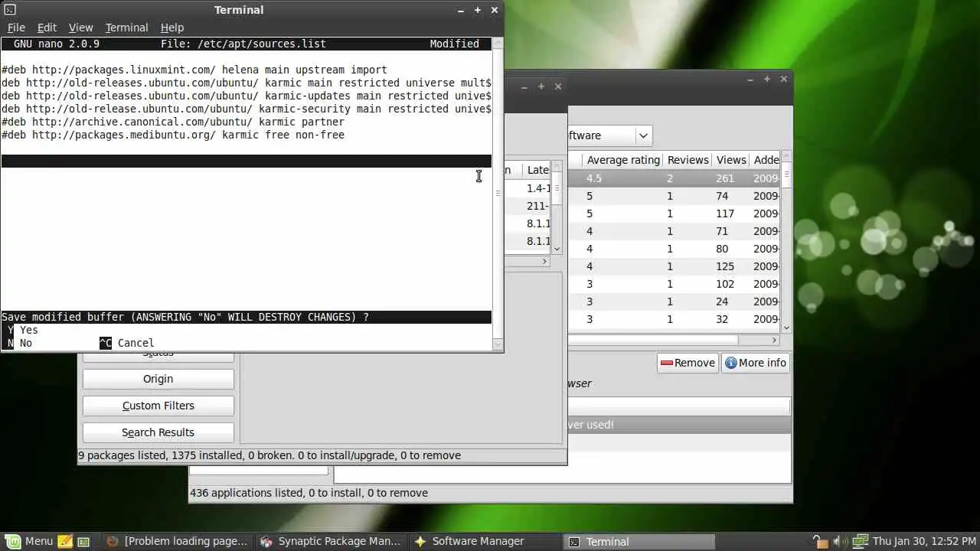Select the row with 24 views

[x=674, y=302]
